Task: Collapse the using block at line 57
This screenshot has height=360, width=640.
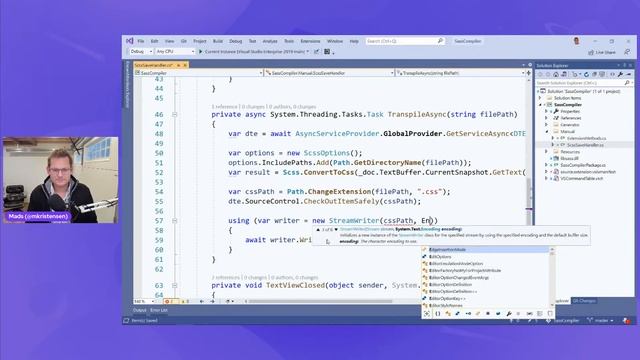Action: (175, 221)
